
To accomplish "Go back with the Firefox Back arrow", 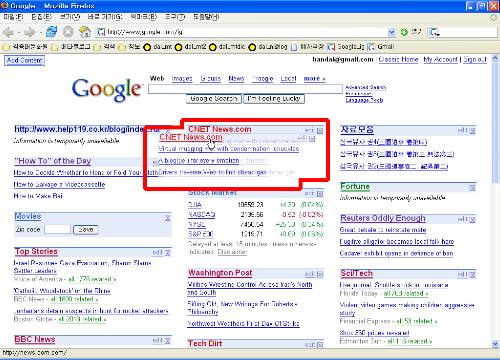I will tap(8, 32).
